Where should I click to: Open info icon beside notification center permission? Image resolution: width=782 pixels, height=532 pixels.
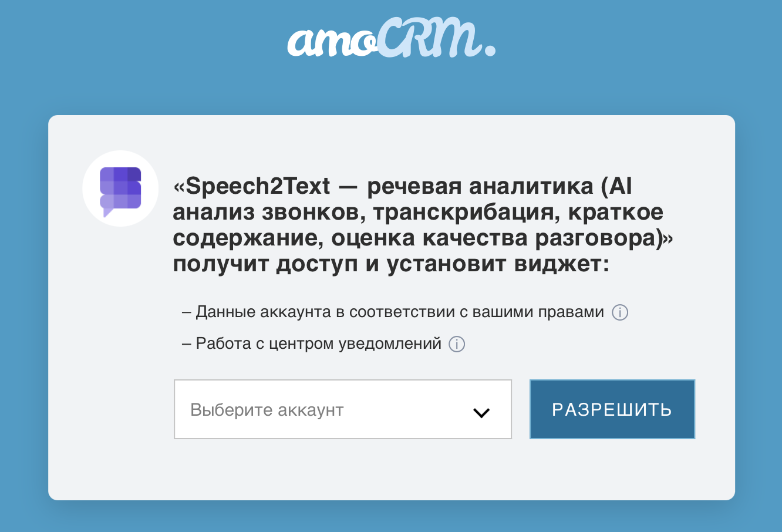(x=457, y=344)
